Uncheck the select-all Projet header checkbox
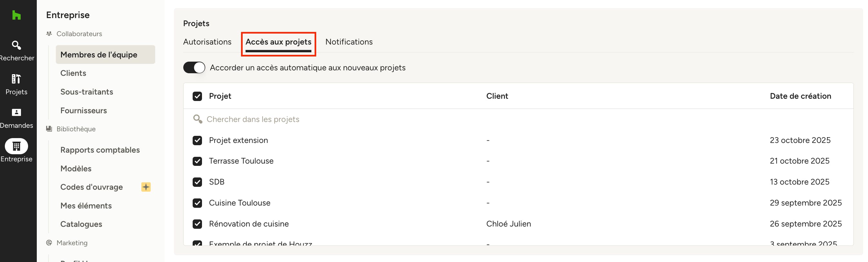 coord(197,96)
